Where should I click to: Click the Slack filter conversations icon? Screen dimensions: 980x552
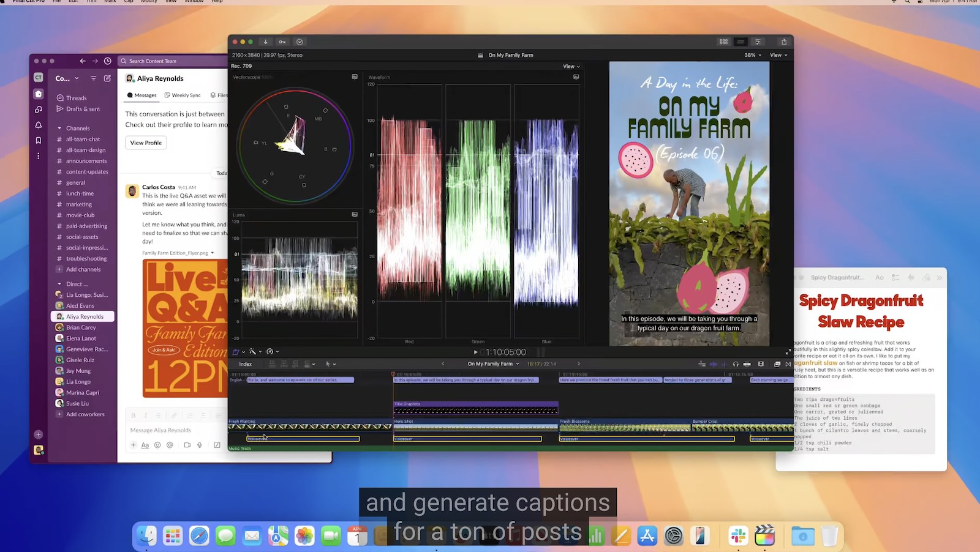93,78
